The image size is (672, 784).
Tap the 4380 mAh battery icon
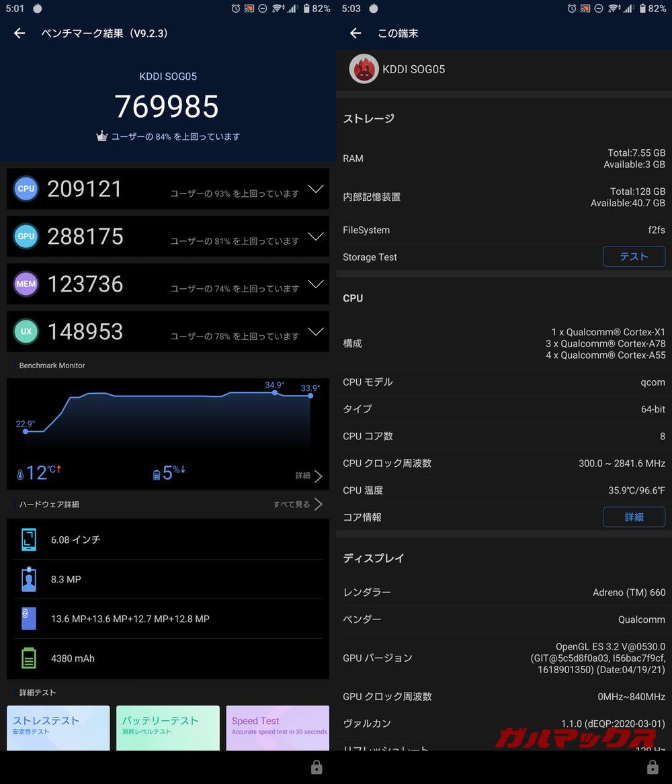[28, 658]
